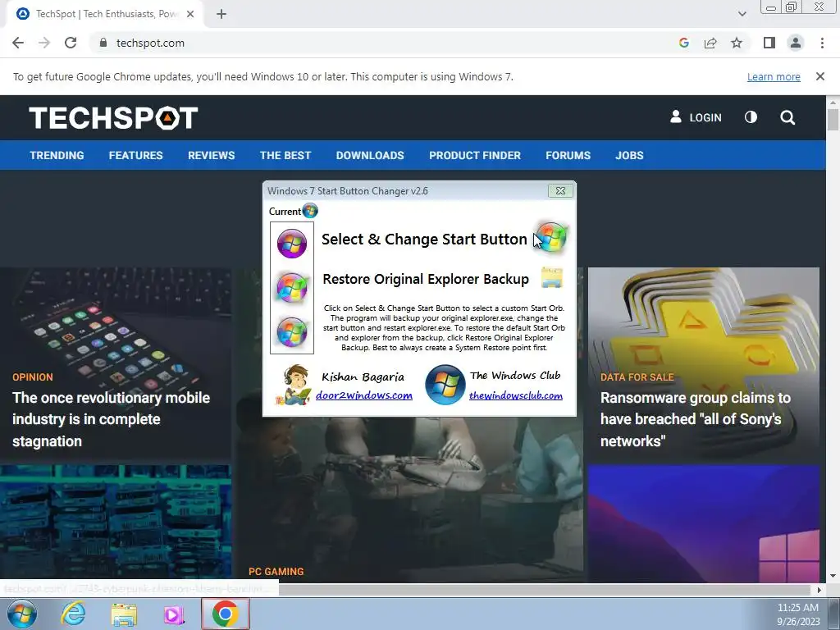Click DATA FOR SALE category label
The width and height of the screenshot is (840, 630).
click(637, 377)
